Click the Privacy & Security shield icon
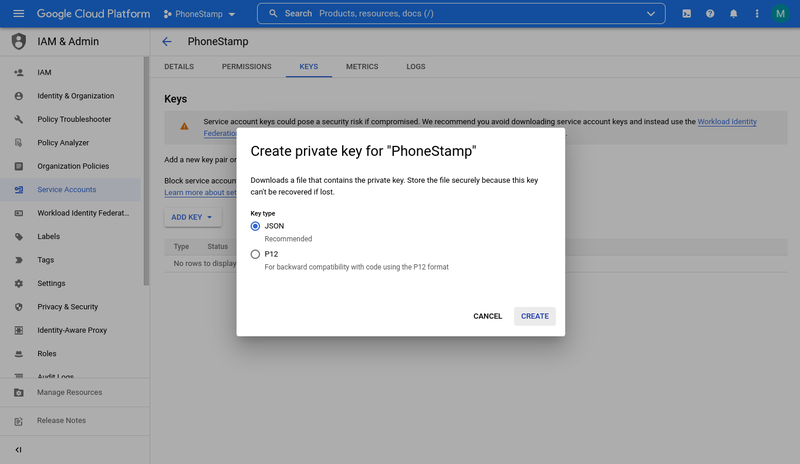This screenshot has height=464, width=800. click(x=19, y=307)
